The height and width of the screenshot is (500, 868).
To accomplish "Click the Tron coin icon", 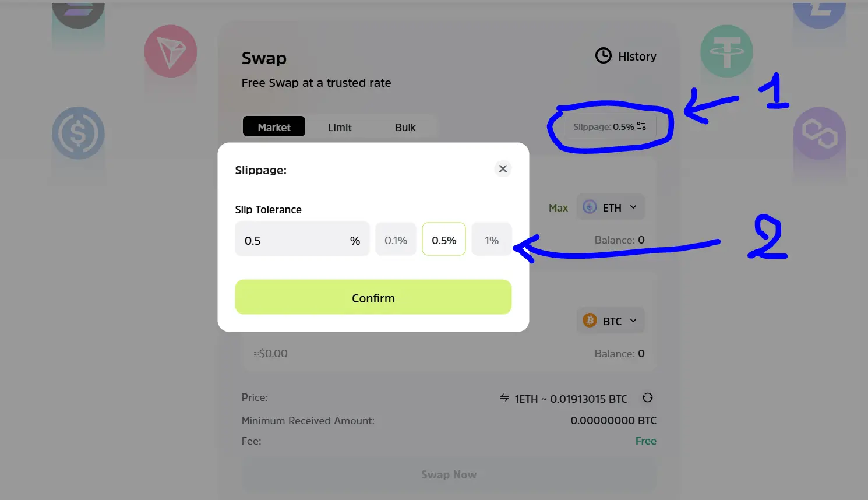I will pos(171,51).
